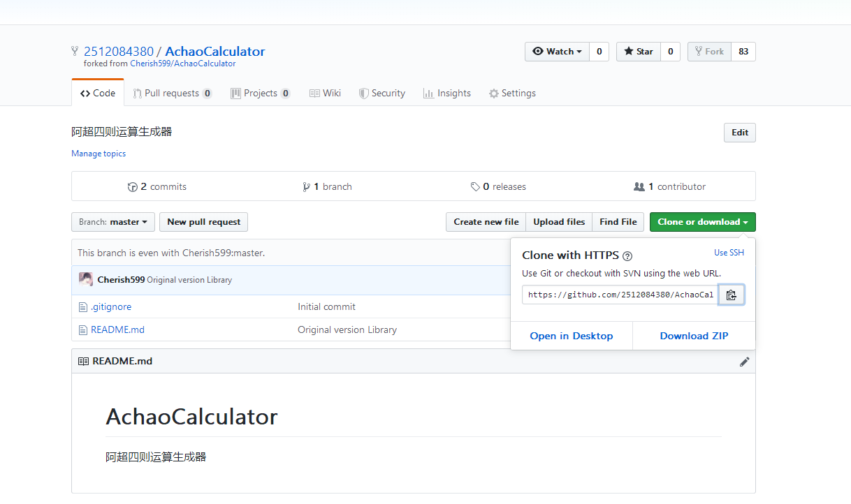
Task: Click the stargazers count 0
Action: tap(671, 52)
